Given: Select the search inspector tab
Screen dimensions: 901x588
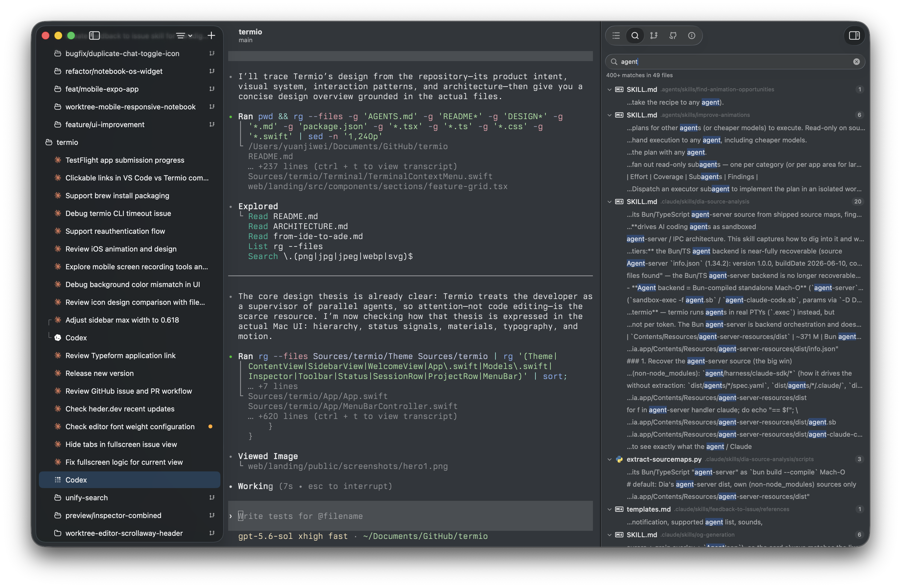Looking at the screenshot, I should coord(635,36).
